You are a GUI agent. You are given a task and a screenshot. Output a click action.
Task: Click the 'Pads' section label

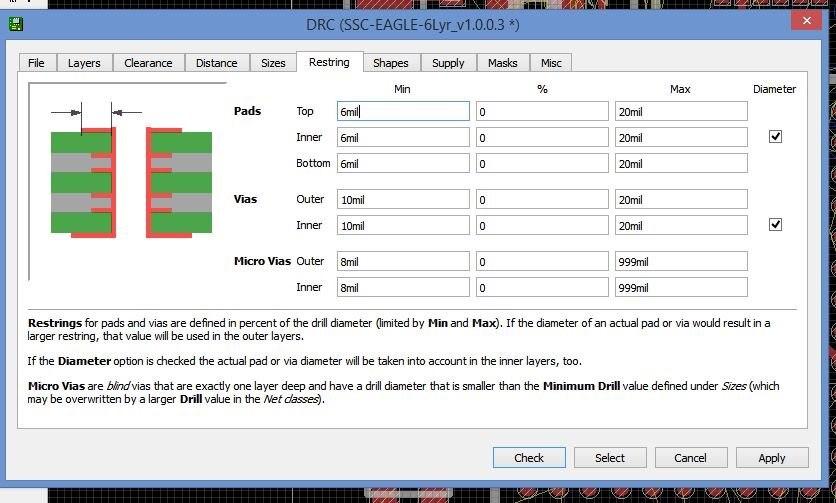coord(247,111)
